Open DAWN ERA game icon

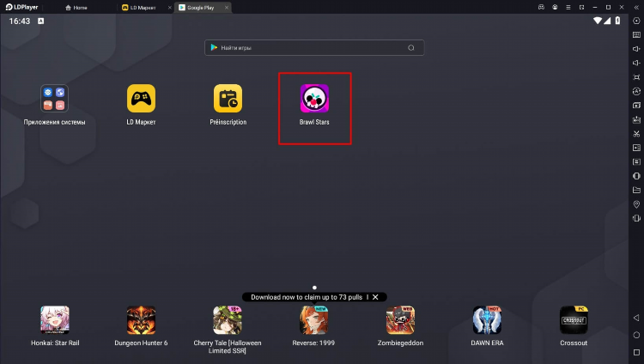(487, 319)
